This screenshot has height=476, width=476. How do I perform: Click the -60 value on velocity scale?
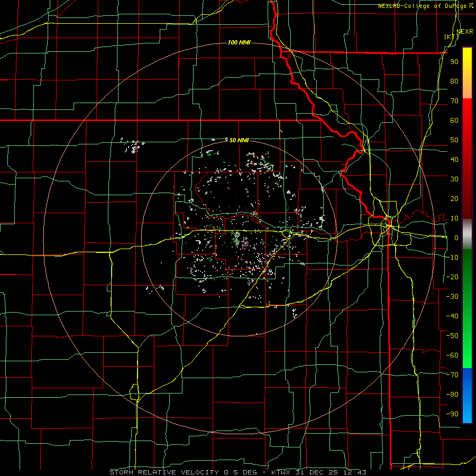tap(452, 355)
